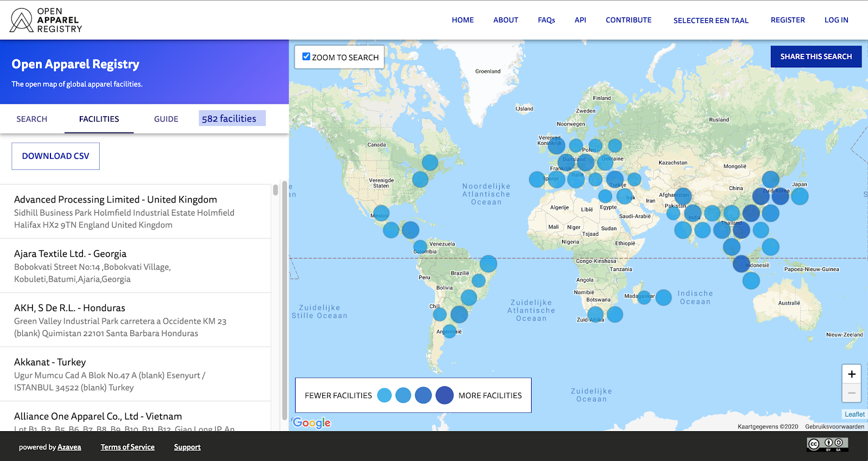Click the facility cluster over Japan
This screenshot has height=461, width=868.
coord(800,196)
